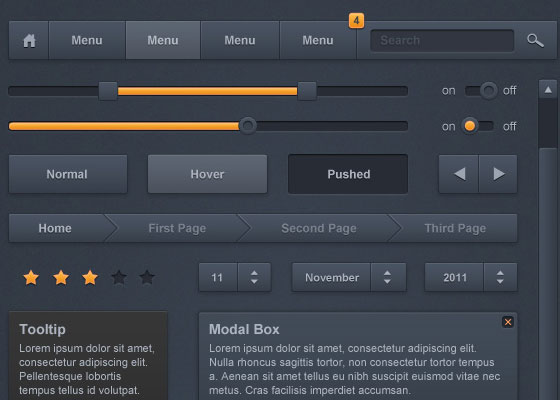Select the second rating star
Screen dimensions: 560x400
point(61,278)
